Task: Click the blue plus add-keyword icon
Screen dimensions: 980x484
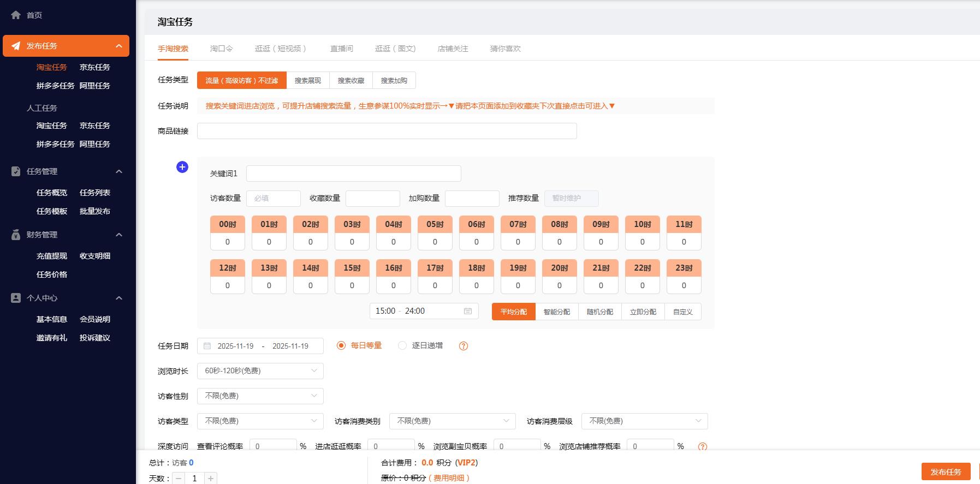Action: 182,167
